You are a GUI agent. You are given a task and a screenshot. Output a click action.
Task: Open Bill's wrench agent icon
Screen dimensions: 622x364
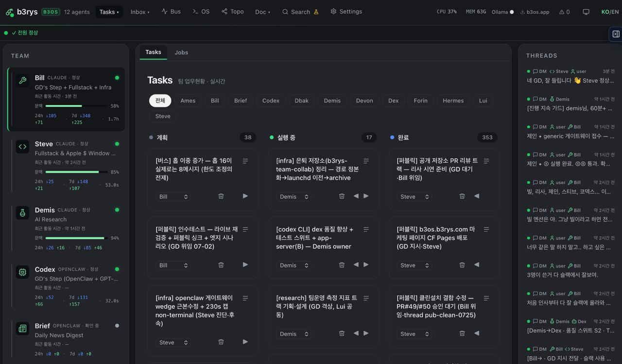pyautogui.click(x=22, y=81)
